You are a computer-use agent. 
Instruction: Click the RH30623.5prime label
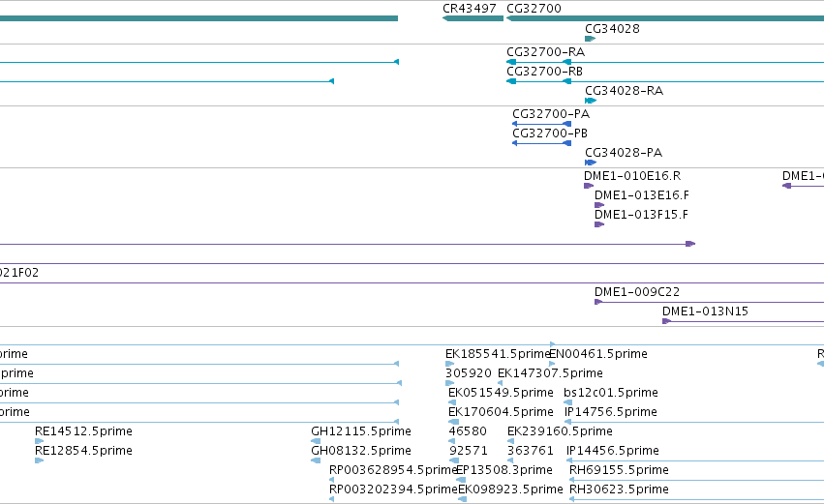[x=619, y=489]
